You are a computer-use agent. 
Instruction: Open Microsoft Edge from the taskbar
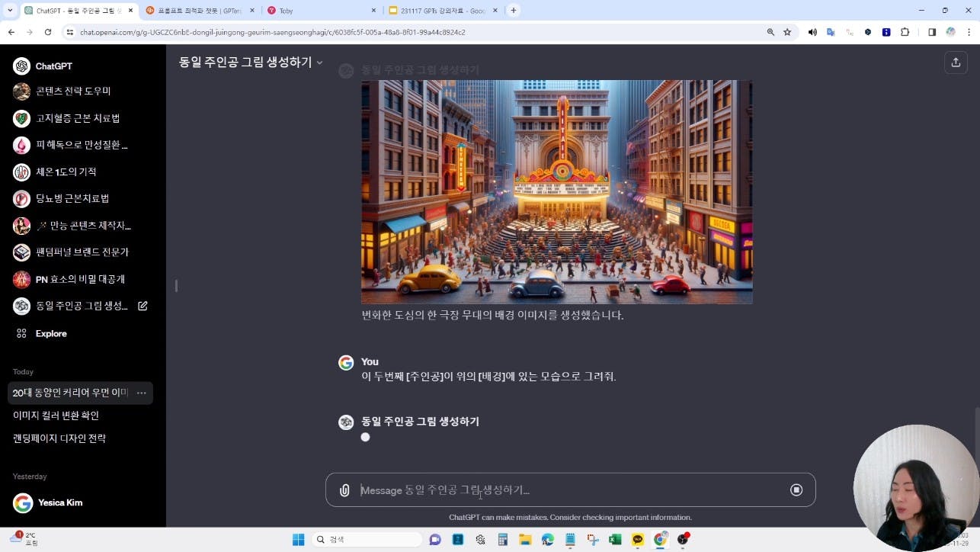(547, 540)
